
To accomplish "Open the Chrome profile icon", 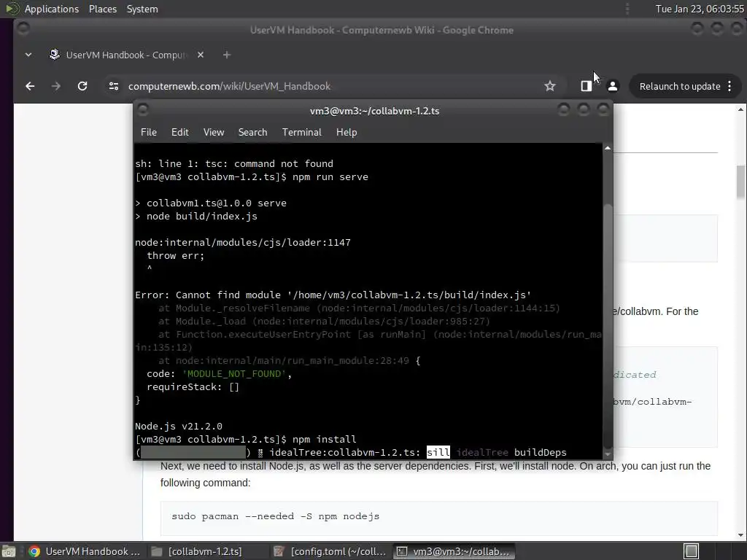I will click(613, 86).
